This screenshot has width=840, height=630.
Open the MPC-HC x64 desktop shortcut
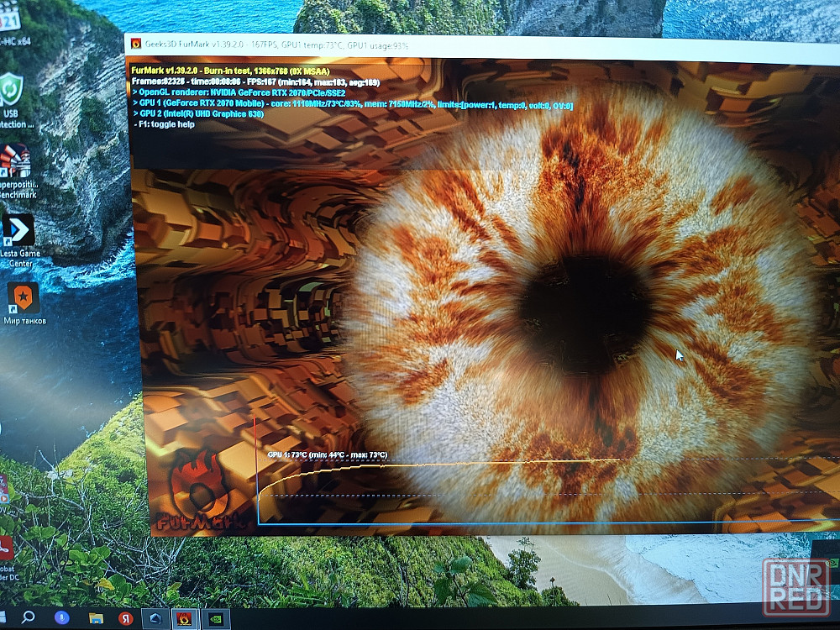[x=10, y=18]
